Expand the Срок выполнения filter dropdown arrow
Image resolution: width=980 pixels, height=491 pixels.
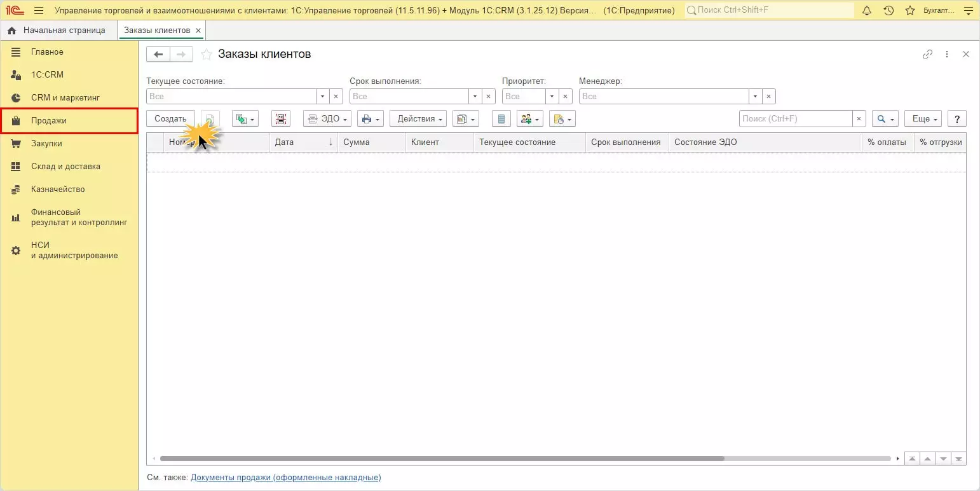[x=475, y=97]
